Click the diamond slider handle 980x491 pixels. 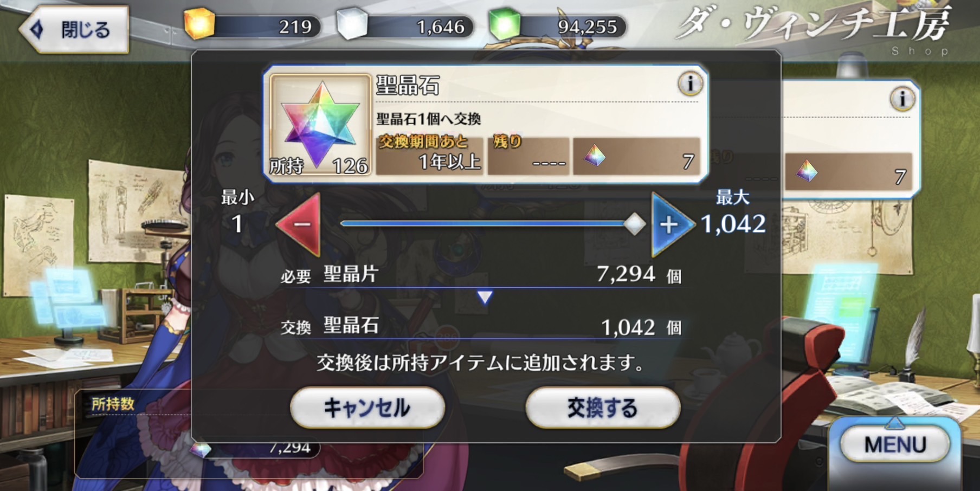(634, 224)
